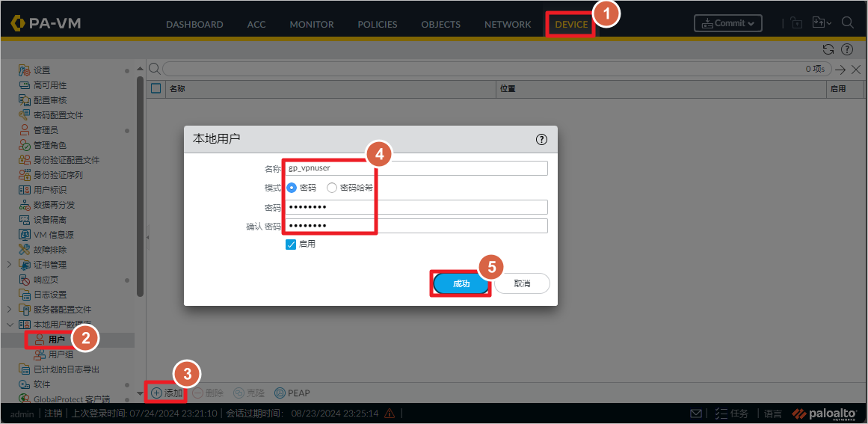Open the 设置 setup sidebar item
868x424 pixels.
pos(42,70)
